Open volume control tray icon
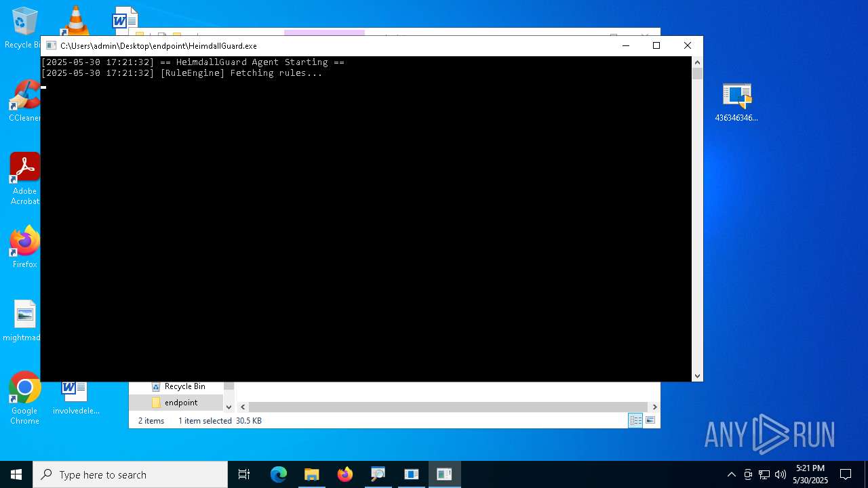Image resolution: width=868 pixels, height=488 pixels. point(781,474)
